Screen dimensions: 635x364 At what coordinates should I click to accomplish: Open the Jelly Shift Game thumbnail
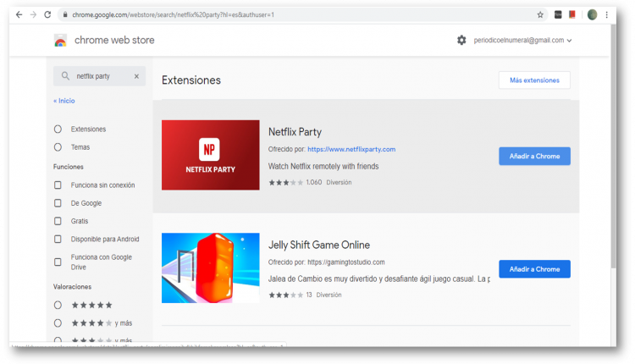(210, 267)
